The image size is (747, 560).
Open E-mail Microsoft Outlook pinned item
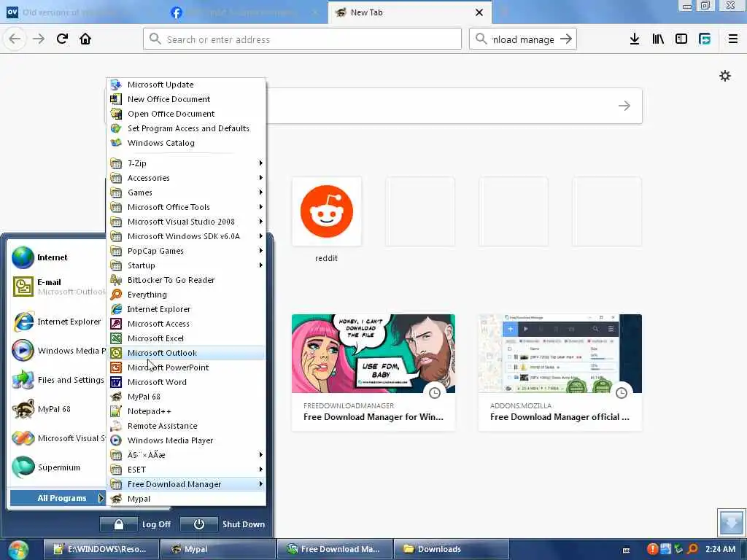click(57, 287)
